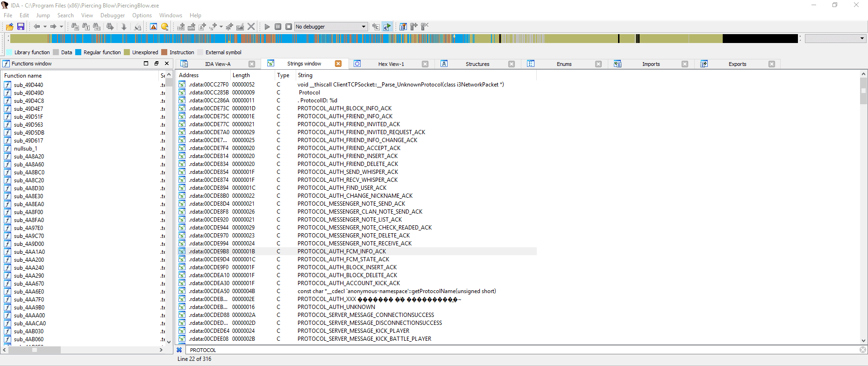Select sub_4A8A20 in the functions list
The image size is (868, 366).
[84, 157]
